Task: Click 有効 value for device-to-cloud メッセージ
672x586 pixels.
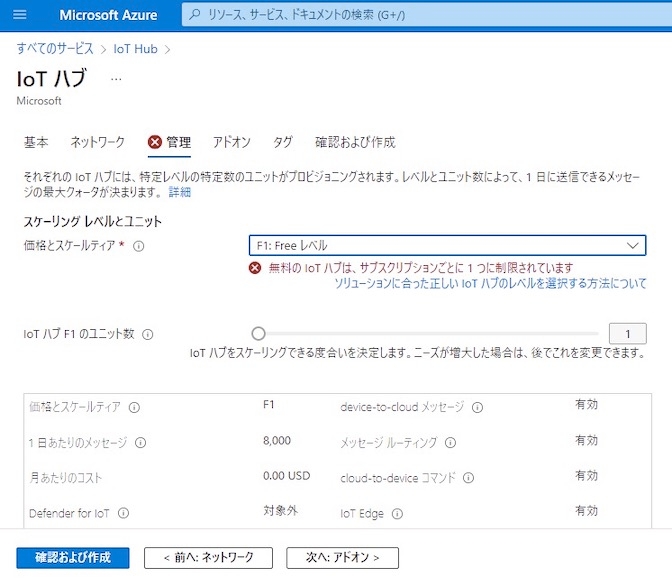Action: coord(586,405)
